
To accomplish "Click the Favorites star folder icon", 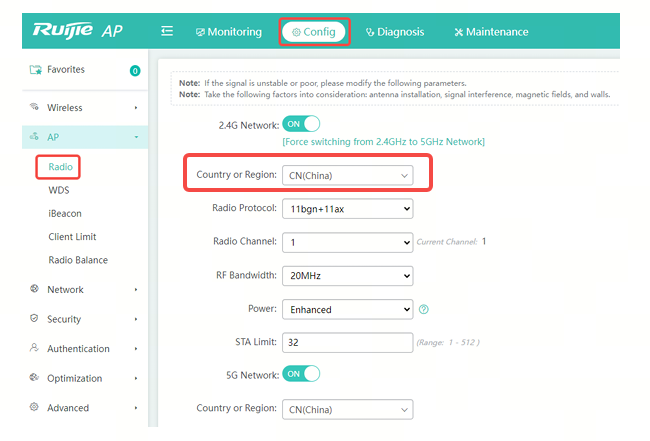I will (x=35, y=70).
